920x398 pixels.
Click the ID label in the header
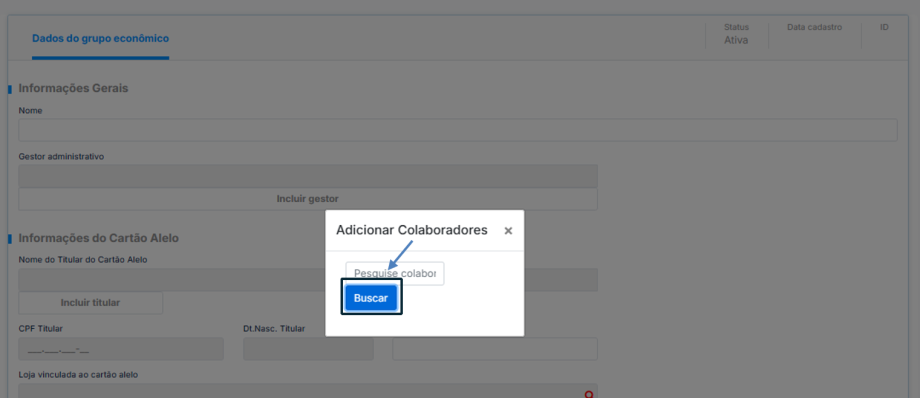click(884, 27)
